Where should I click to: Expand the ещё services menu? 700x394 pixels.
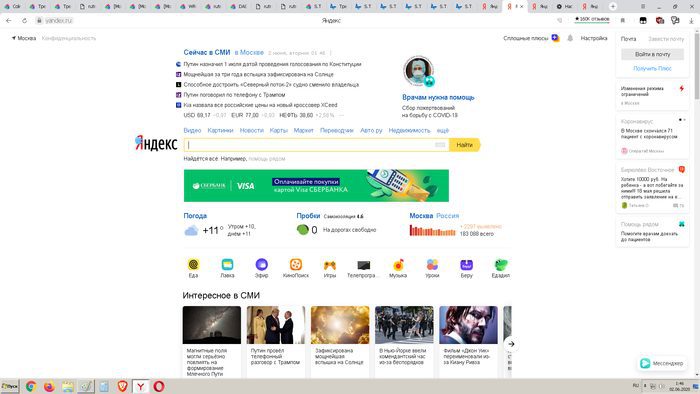pyautogui.click(x=442, y=130)
